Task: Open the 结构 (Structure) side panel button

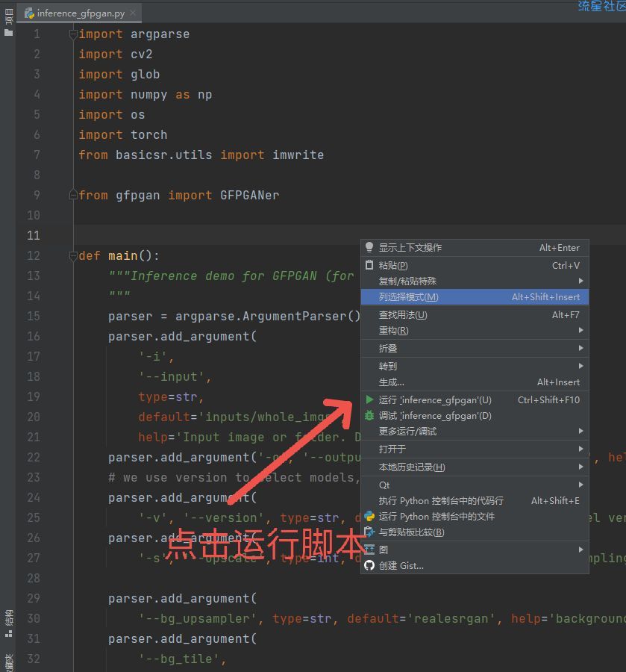Action: [x=8, y=617]
